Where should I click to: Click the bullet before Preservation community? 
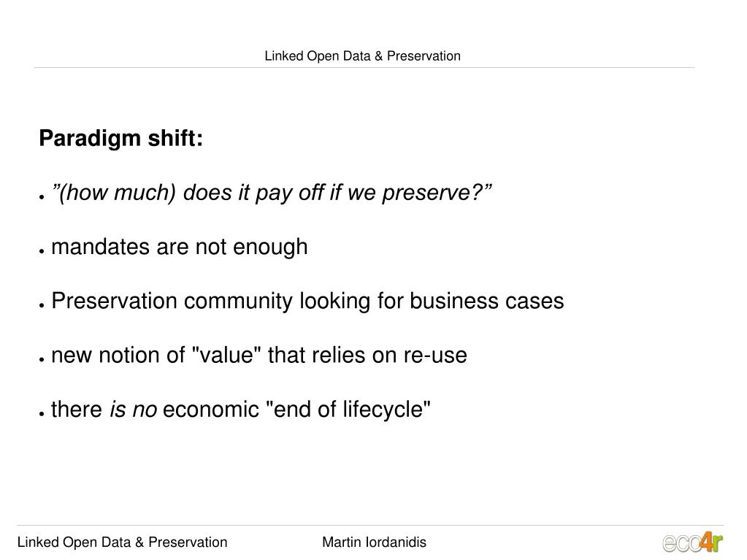42,305
